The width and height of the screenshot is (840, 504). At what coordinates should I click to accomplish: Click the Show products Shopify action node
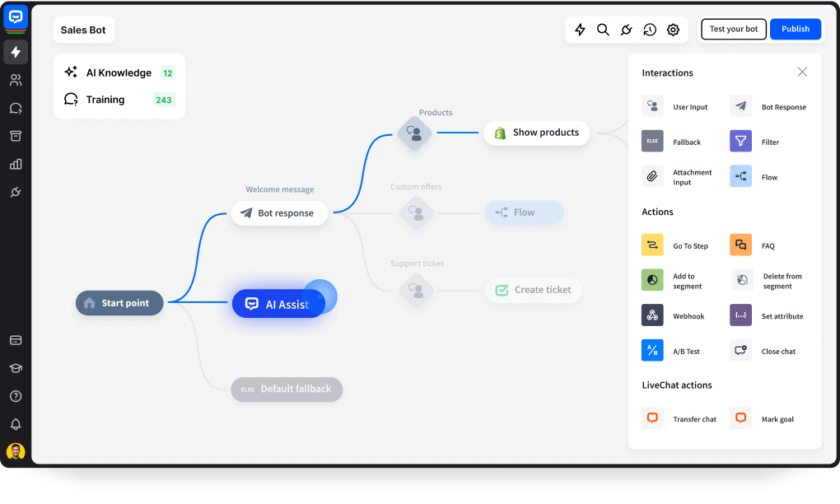[536, 133]
